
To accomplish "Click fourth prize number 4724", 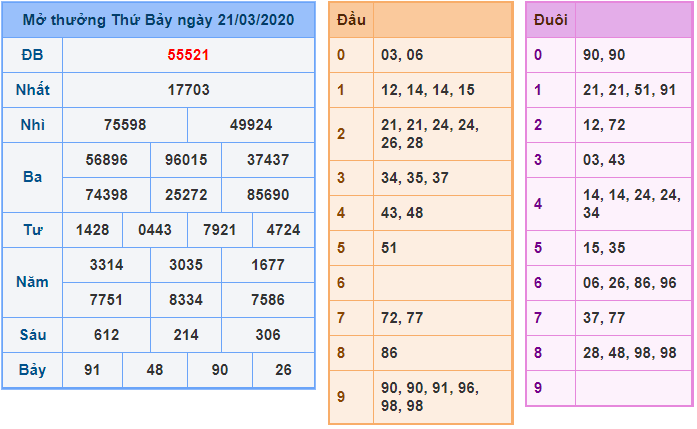I will point(283,230).
